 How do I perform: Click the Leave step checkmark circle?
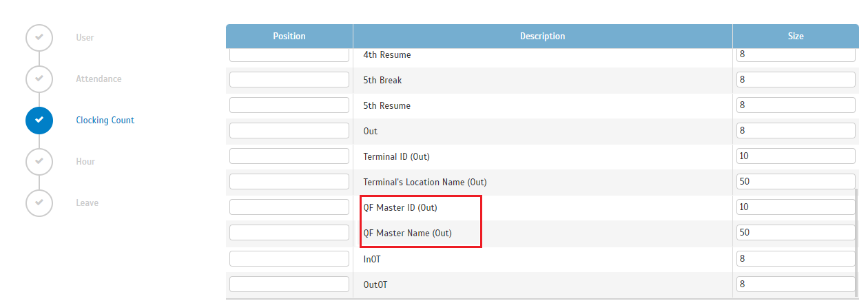[x=39, y=203]
